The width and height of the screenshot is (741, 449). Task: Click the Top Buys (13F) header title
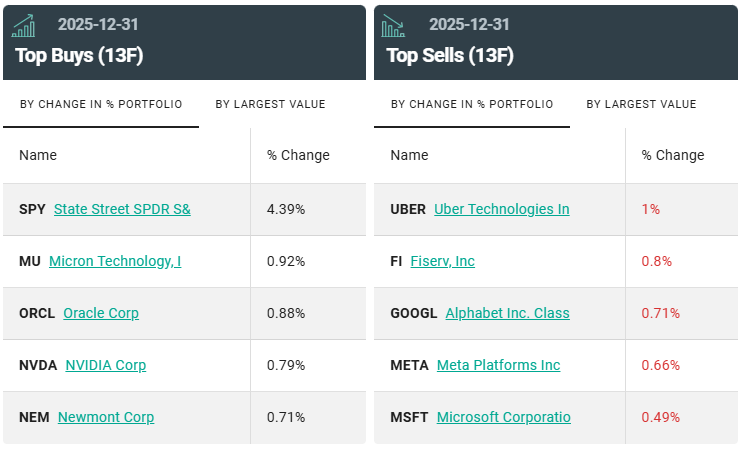click(79, 55)
